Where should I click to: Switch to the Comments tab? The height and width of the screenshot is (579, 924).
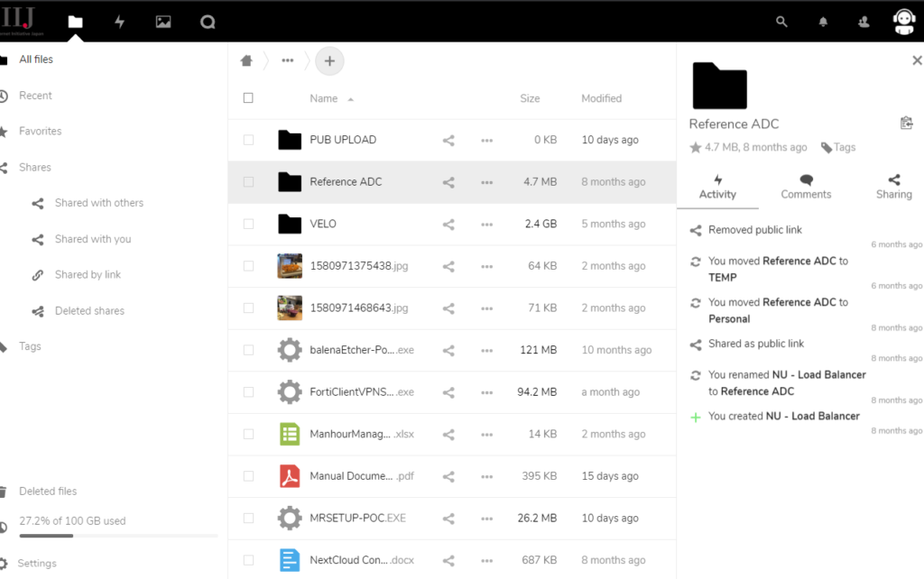(x=806, y=187)
